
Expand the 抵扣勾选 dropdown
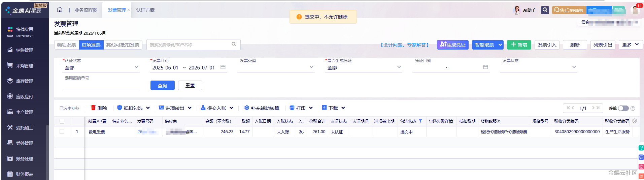pyautogui.click(x=148, y=108)
